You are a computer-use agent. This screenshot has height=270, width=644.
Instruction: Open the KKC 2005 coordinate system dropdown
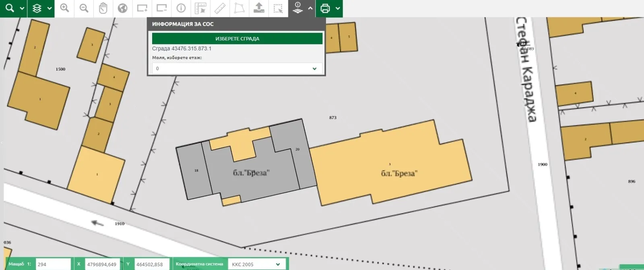256,264
